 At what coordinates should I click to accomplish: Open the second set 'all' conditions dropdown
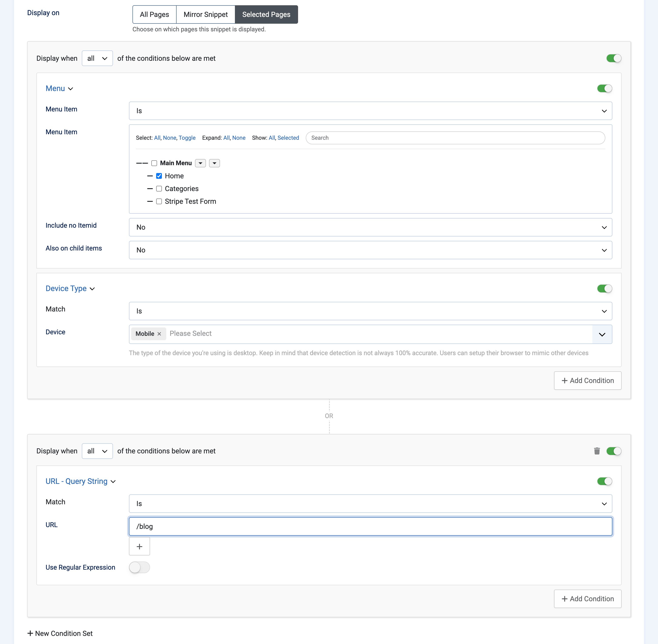point(97,451)
